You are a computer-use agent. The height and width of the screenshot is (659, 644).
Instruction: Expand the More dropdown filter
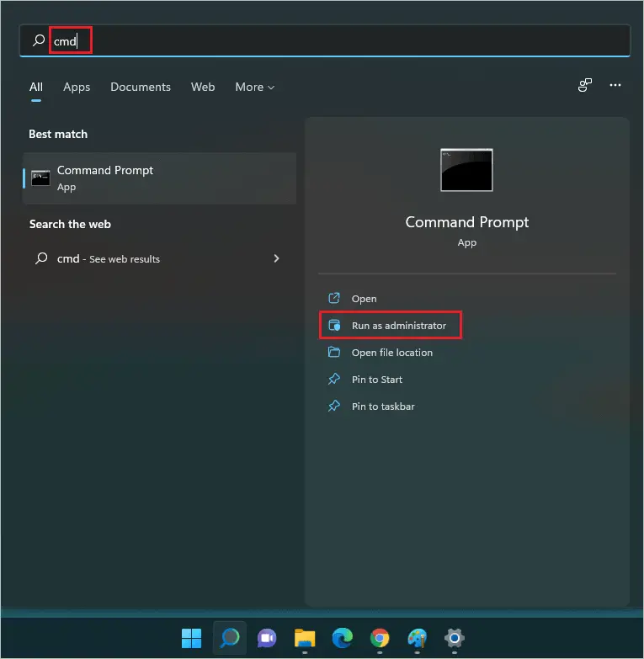pyautogui.click(x=255, y=87)
